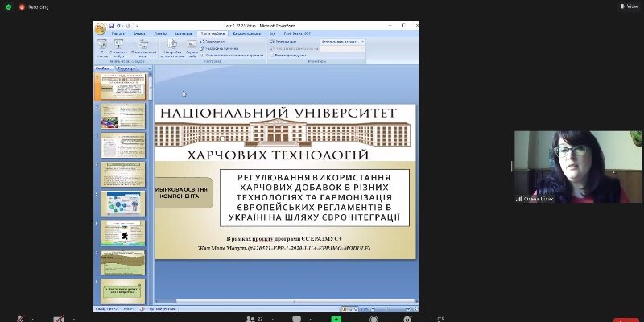Click the thumbnail pane vertical scrollbar

coord(151,188)
